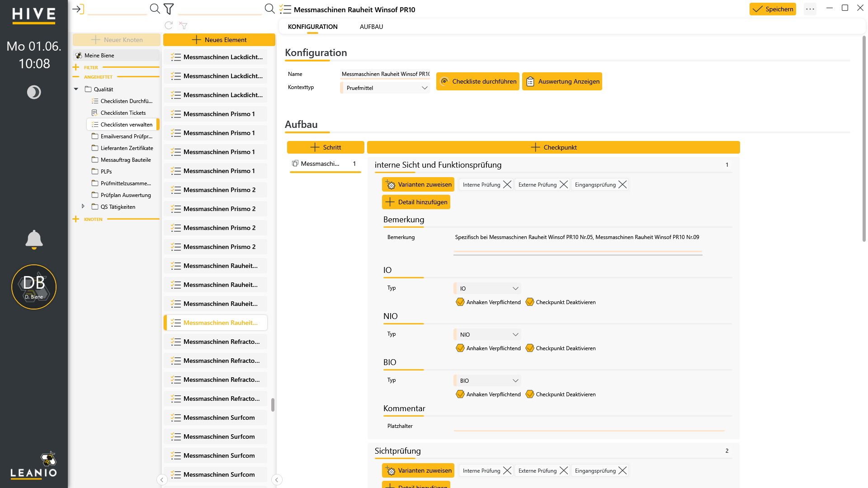
Task: Click the Speichern button
Action: pos(773,9)
